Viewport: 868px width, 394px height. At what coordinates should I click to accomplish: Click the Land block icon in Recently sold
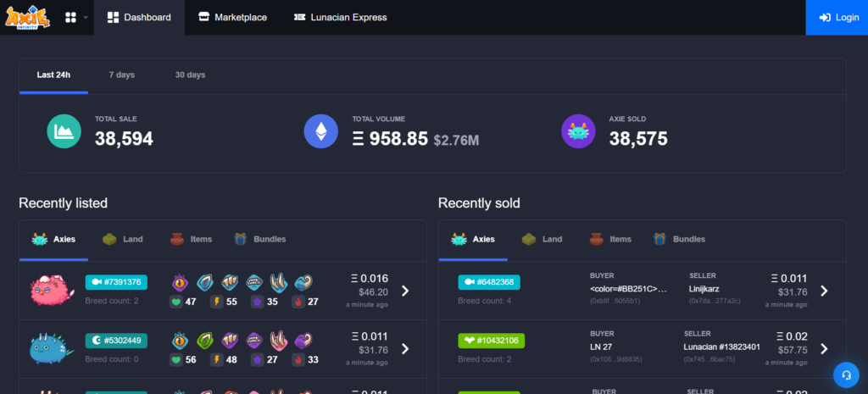[x=529, y=240]
